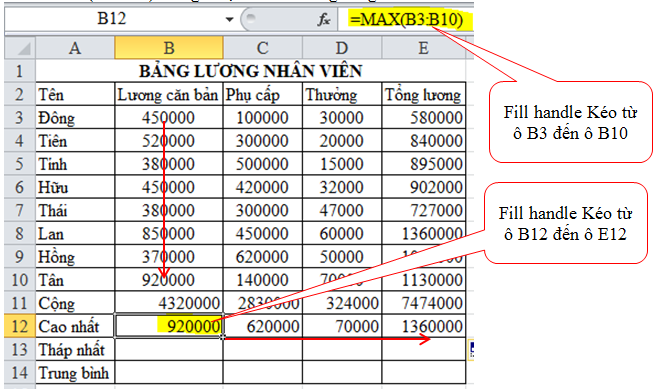Click the round formula bar expand button
Viewport: 659px width, 389px height.
pos(250,18)
